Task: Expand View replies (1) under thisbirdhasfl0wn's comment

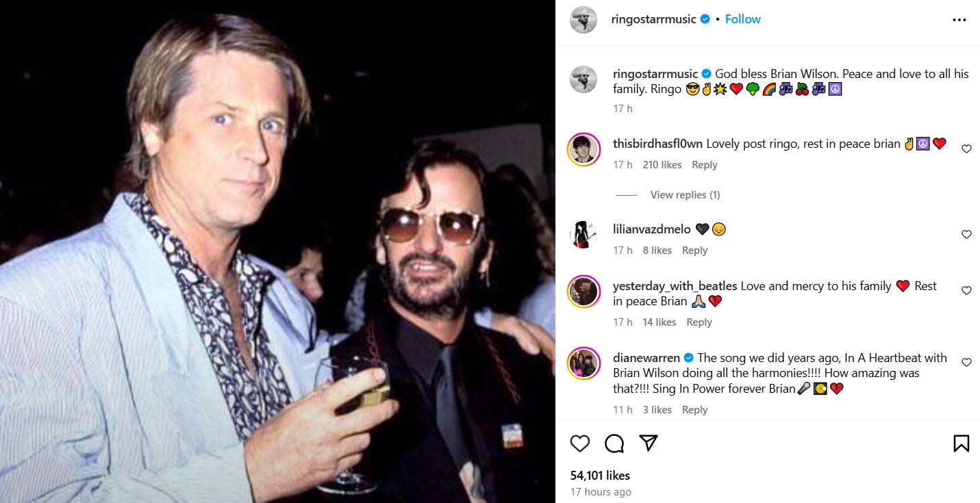Action: [x=685, y=194]
